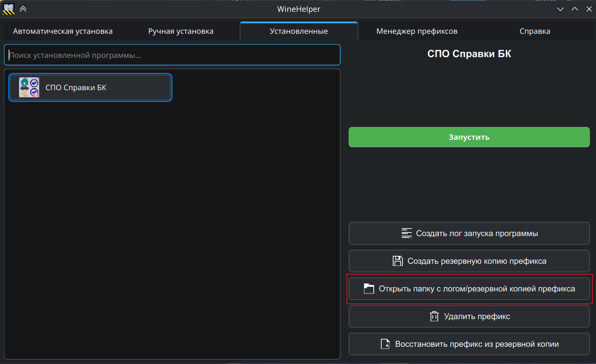Click the trash can icon for prefix removal
596x364 pixels.
[434, 317]
